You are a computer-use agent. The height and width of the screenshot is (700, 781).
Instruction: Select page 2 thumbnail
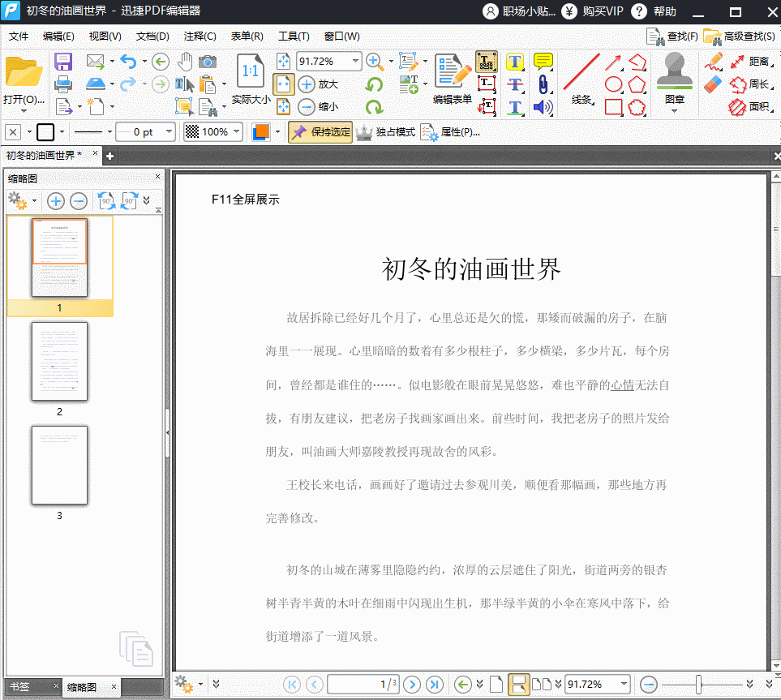59,361
